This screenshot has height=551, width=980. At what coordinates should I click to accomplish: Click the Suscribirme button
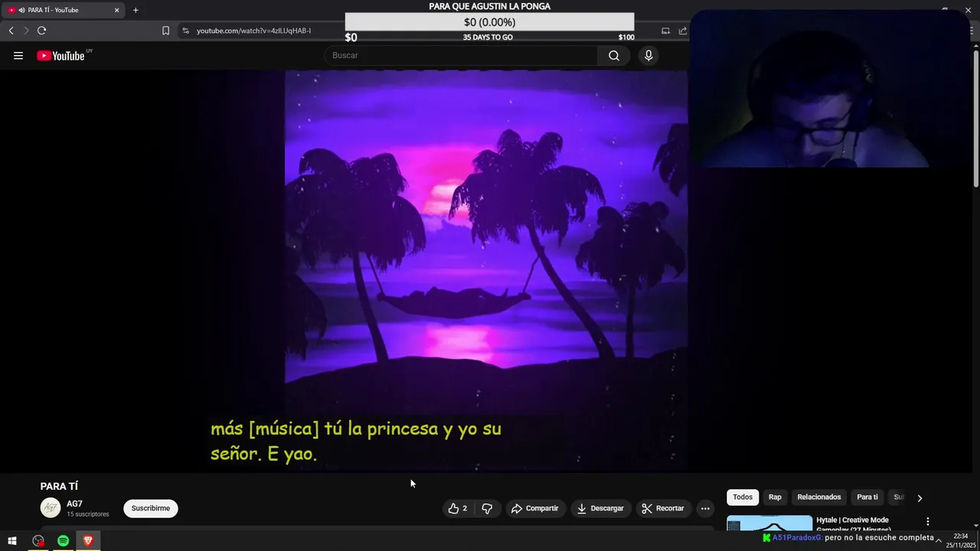(151, 508)
